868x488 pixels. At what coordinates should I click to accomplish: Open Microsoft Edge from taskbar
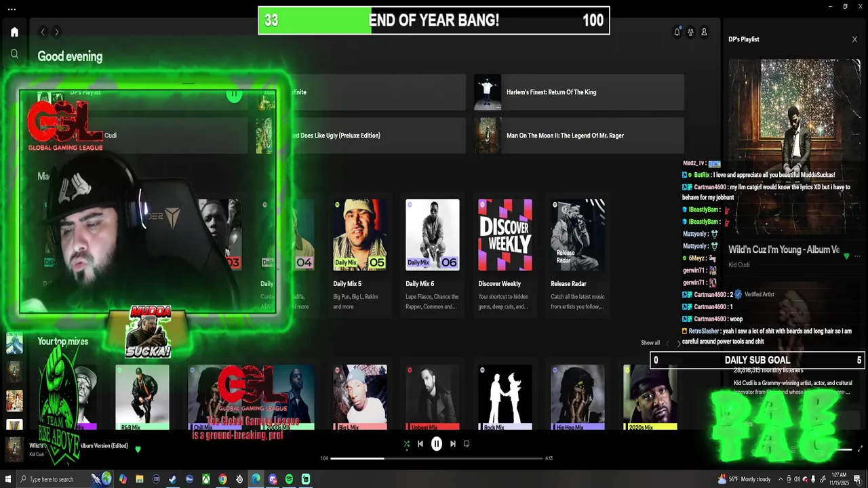point(256,479)
